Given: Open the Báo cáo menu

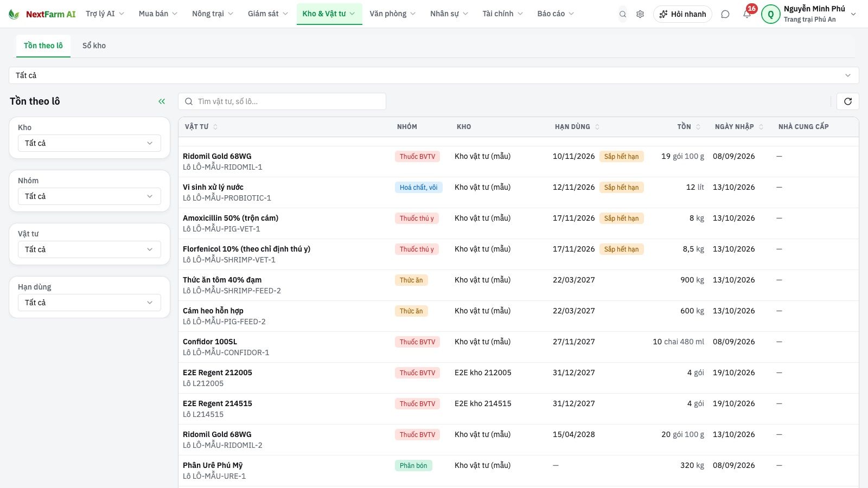Looking at the screenshot, I should click(x=556, y=14).
